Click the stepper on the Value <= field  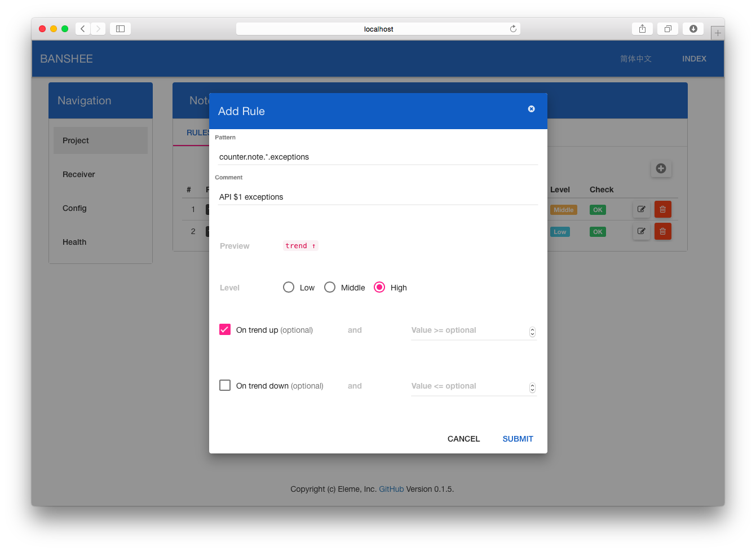(x=532, y=388)
